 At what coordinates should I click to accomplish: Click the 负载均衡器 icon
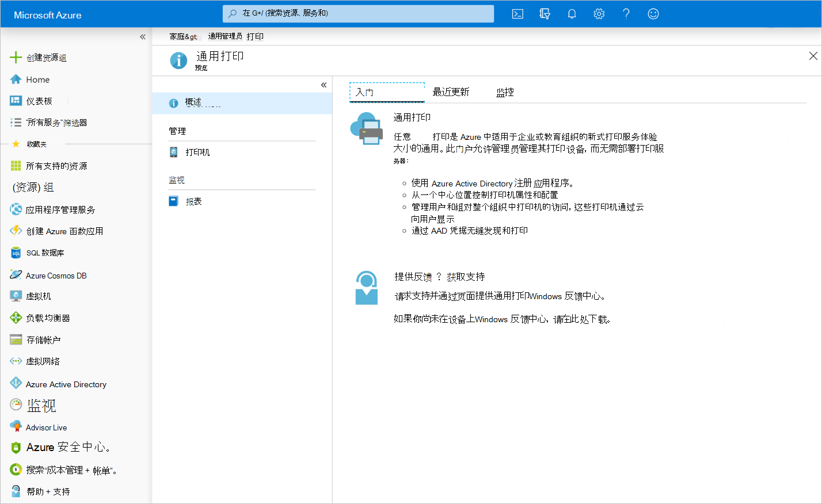(x=16, y=318)
